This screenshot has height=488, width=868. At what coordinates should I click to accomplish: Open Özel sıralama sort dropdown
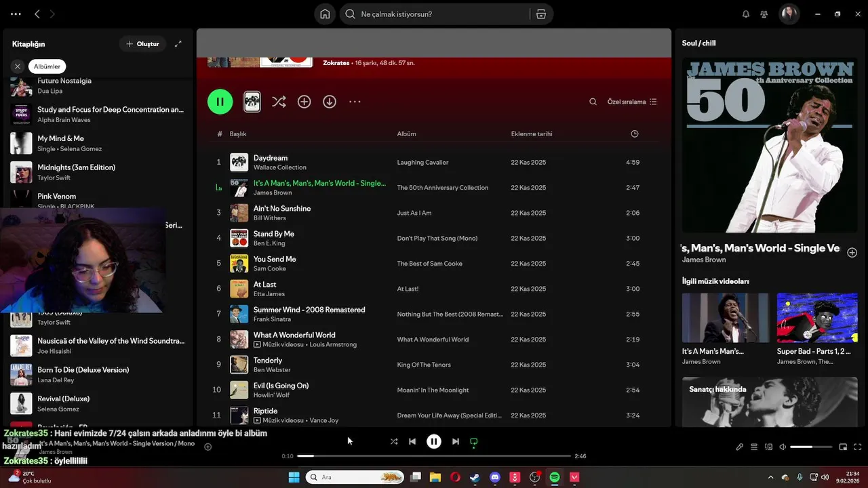pos(632,102)
